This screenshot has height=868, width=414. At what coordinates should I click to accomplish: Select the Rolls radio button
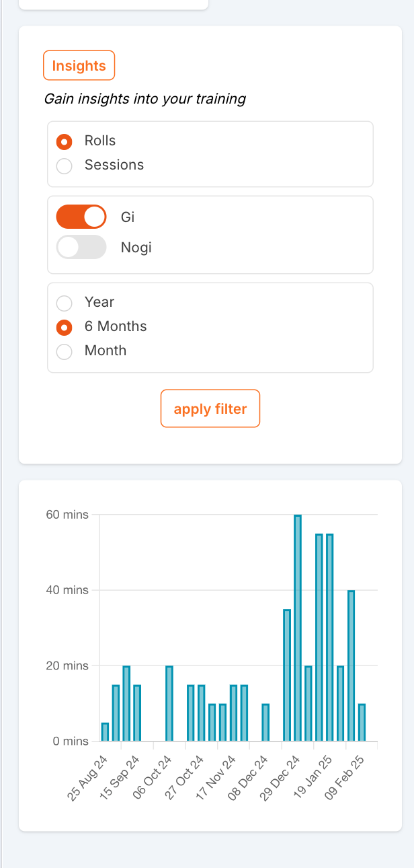tap(65, 141)
